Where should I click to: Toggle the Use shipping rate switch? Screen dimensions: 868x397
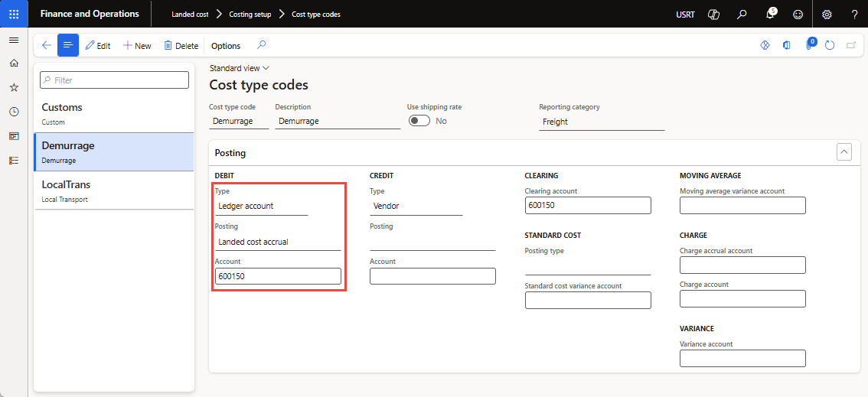pos(419,121)
